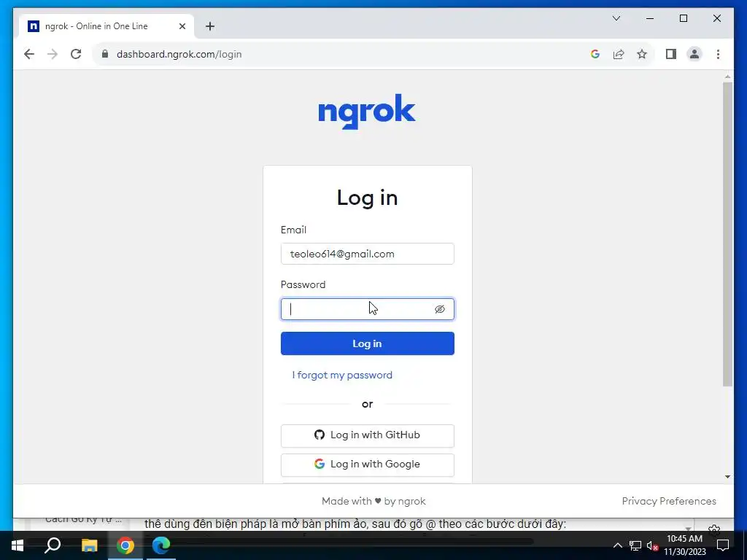Choose Log in with GitHub

368,435
